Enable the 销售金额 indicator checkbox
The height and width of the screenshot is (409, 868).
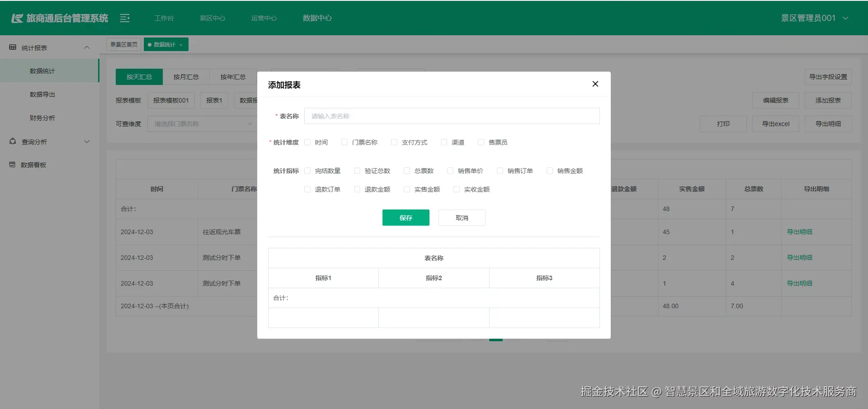click(x=549, y=170)
